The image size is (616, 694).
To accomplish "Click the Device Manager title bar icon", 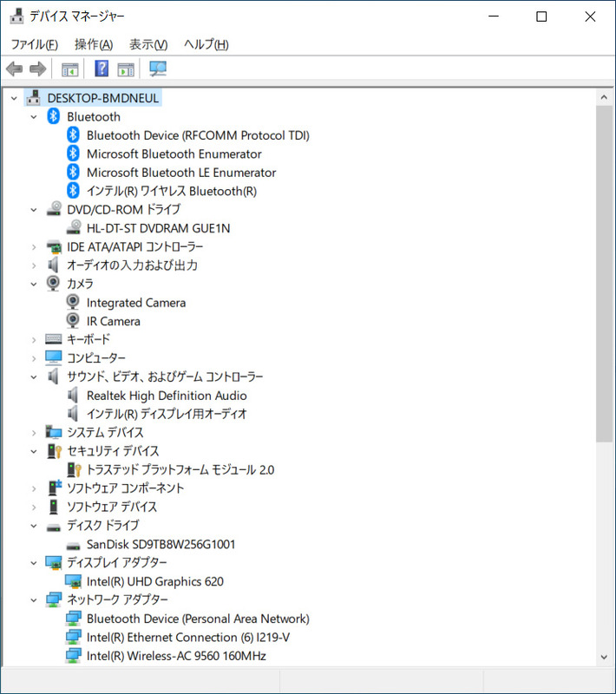I will [x=16, y=16].
